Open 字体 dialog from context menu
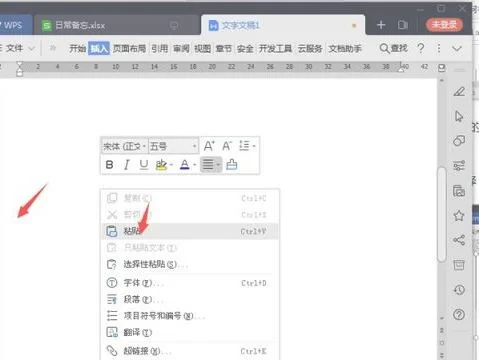This screenshot has width=479, height=360. 190,283
